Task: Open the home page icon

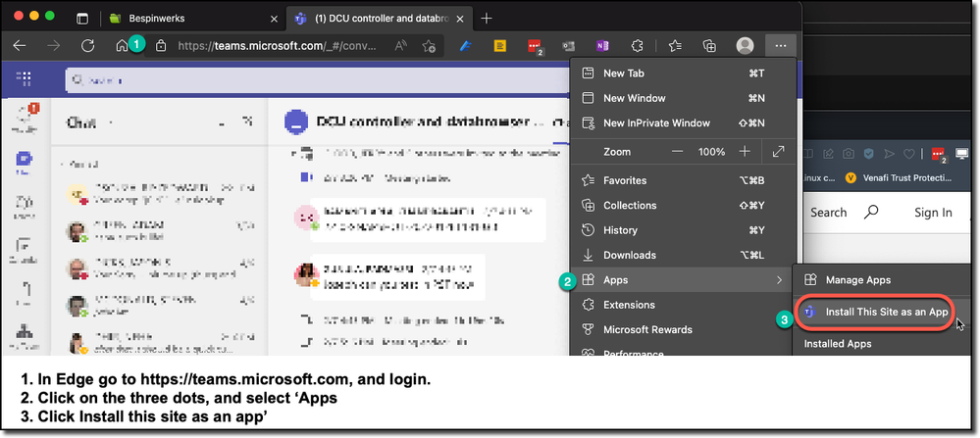Action: (x=122, y=45)
